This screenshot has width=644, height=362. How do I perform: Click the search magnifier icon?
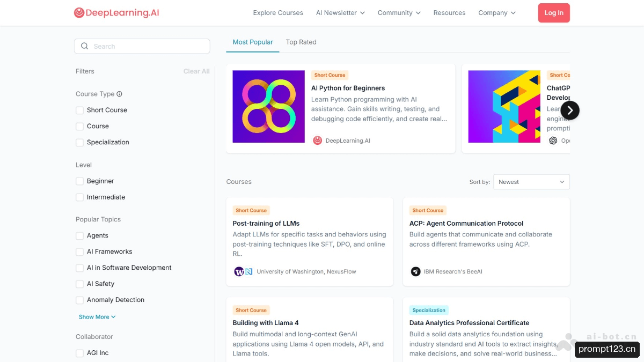point(85,46)
